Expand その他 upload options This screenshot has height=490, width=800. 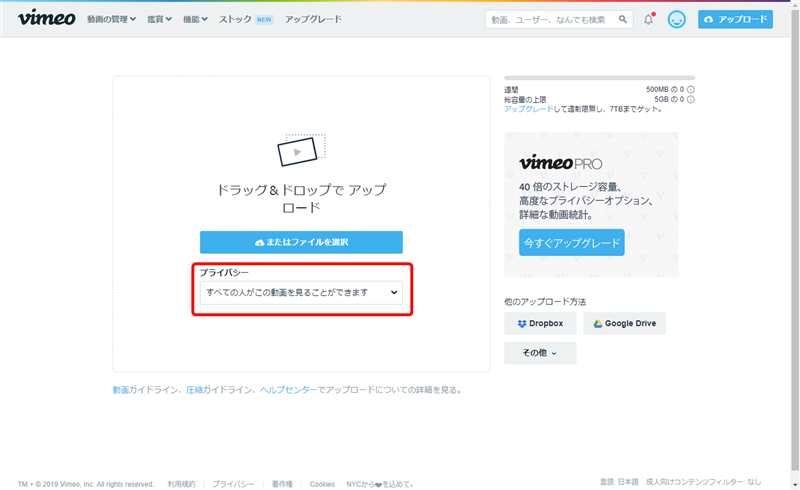pos(540,353)
